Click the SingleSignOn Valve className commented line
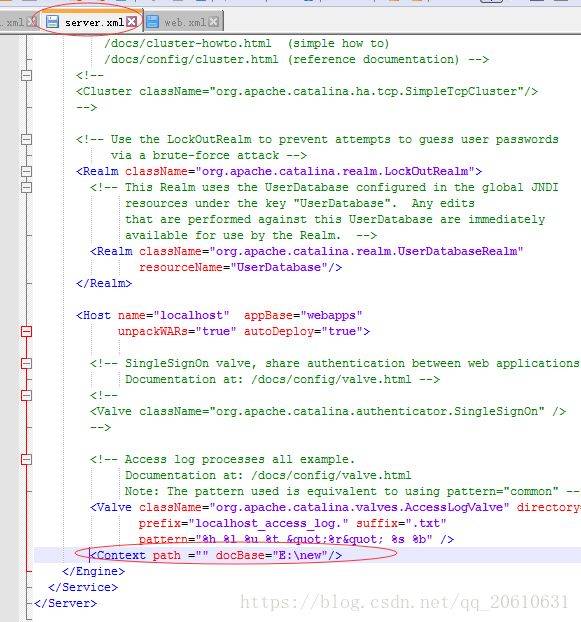The width and height of the screenshot is (581, 622). pyautogui.click(x=328, y=411)
